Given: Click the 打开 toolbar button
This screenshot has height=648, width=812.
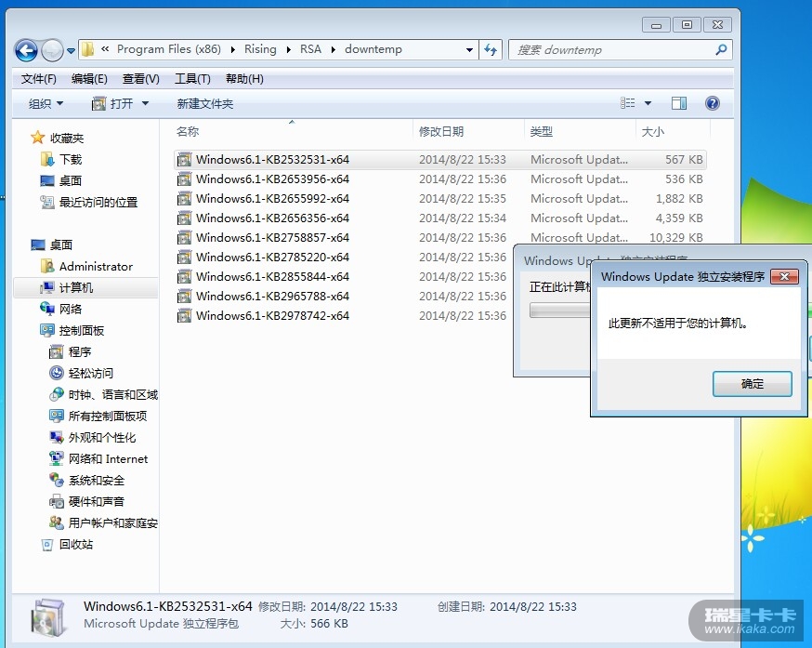Looking at the screenshot, I should 112,104.
